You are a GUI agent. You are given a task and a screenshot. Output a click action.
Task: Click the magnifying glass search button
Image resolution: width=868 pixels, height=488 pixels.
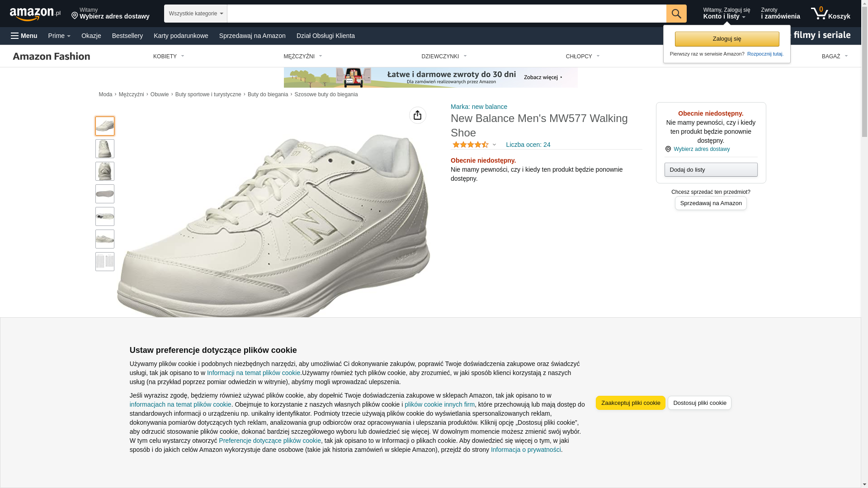[676, 14]
